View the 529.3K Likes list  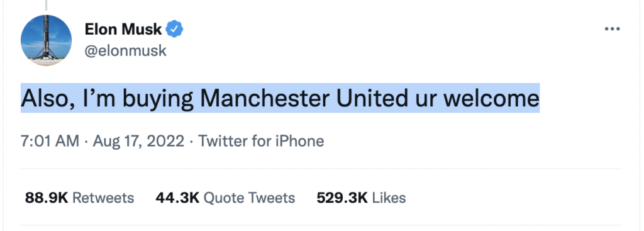(x=361, y=198)
